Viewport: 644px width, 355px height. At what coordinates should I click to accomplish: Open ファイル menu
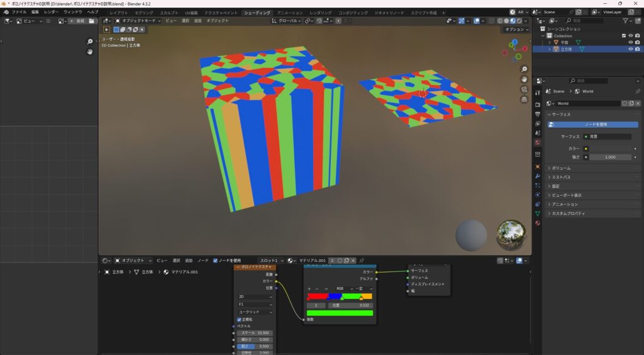pos(19,13)
